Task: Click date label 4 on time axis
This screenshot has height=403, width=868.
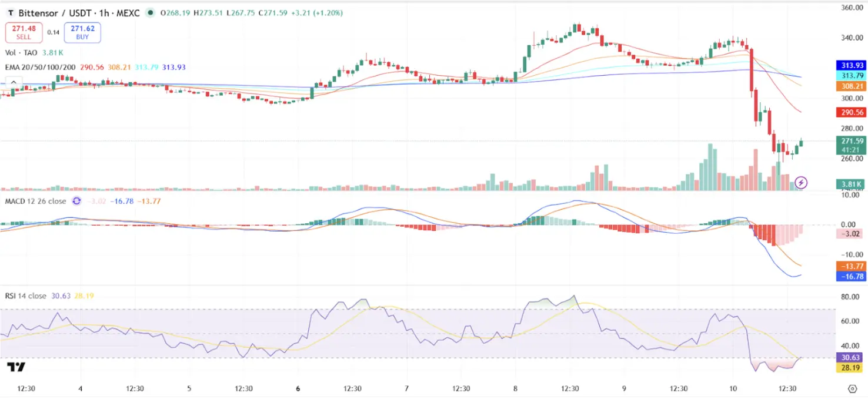Action: click(x=81, y=388)
